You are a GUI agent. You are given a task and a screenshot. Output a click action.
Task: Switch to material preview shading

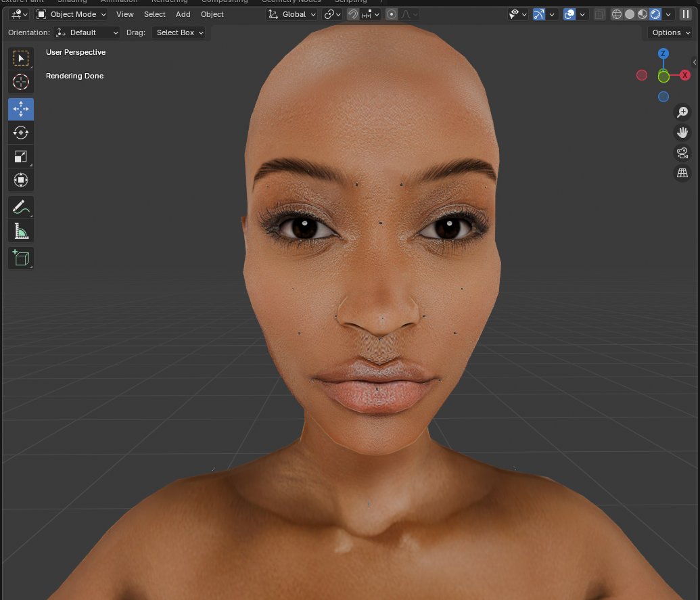click(643, 14)
